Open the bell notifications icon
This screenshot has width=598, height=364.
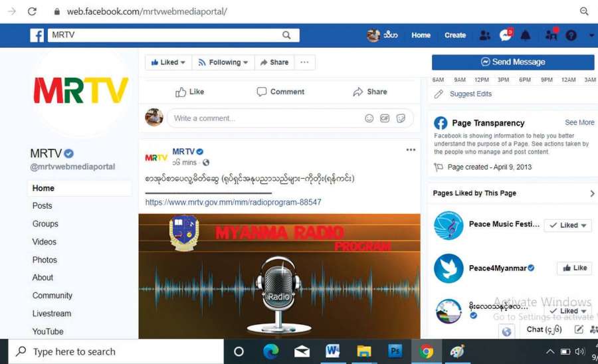(526, 36)
